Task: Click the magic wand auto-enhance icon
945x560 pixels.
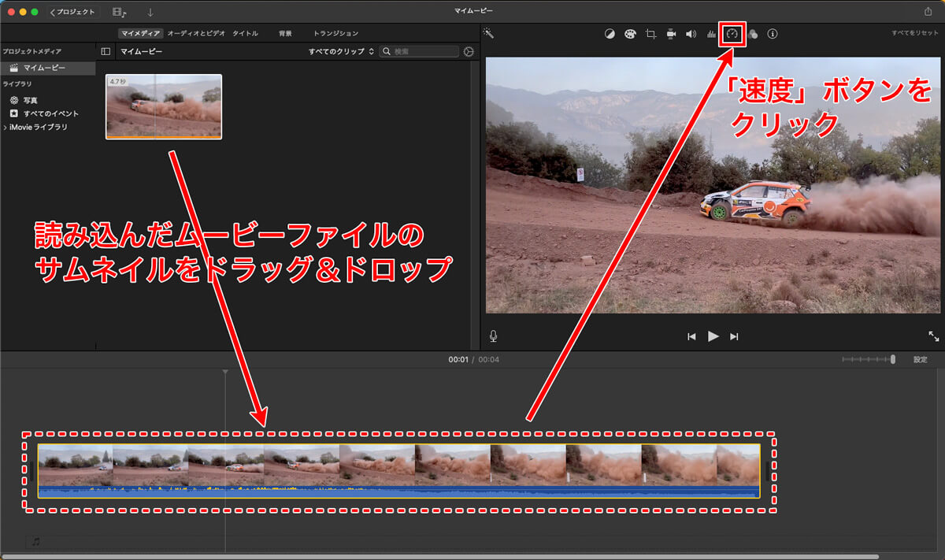Action: [488, 33]
